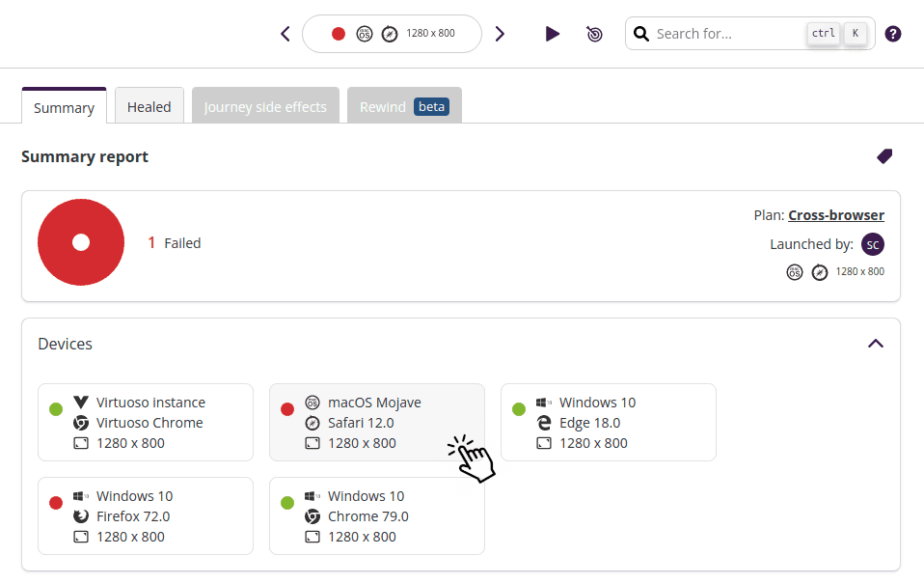Screen dimensions: 924x584
Task: Click the search magnifier icon
Action: (641, 33)
